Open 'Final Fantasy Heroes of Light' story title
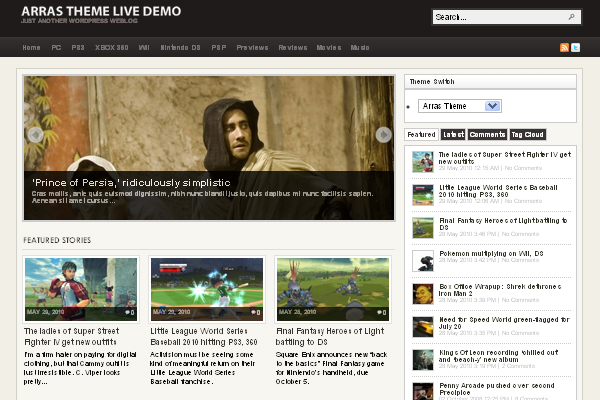This screenshot has height=400, width=600. click(330, 336)
